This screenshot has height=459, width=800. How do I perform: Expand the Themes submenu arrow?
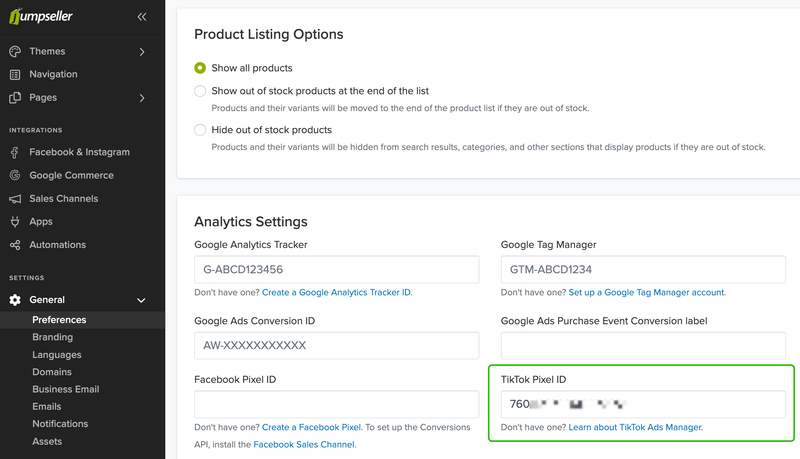click(142, 51)
